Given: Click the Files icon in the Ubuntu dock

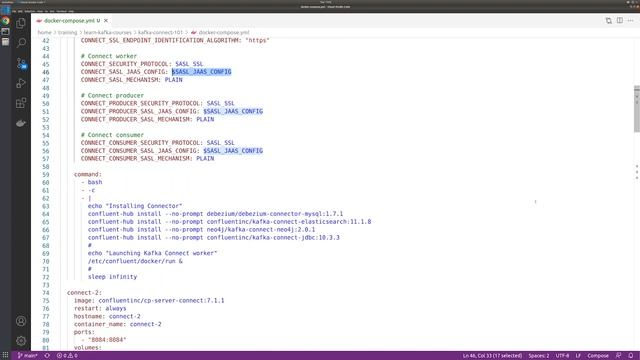Looking at the screenshot, I should click(5, 42).
